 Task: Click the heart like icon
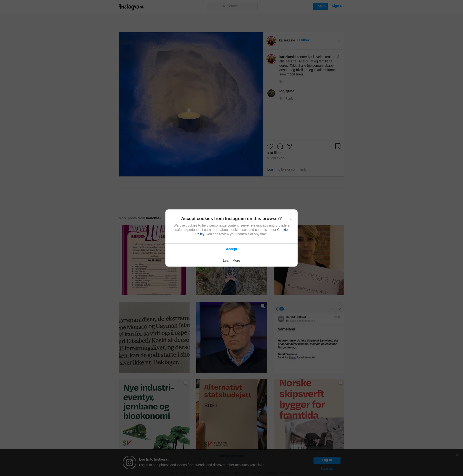pyautogui.click(x=270, y=146)
